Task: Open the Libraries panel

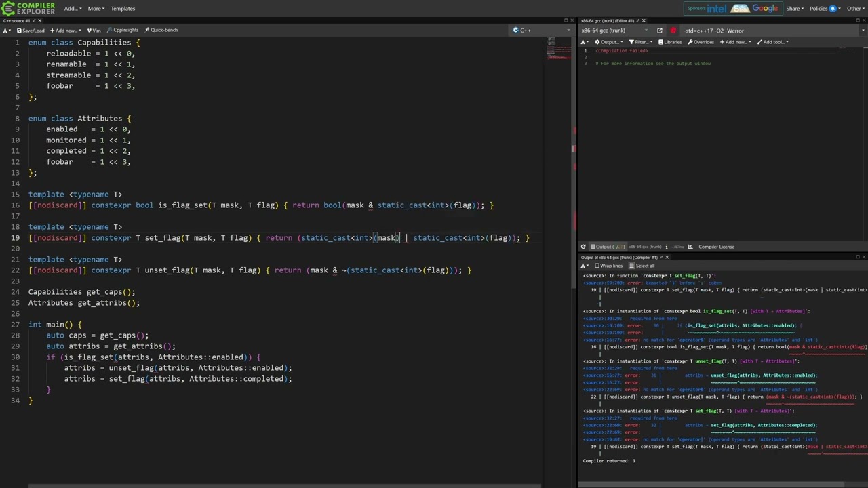Action: click(x=670, y=42)
